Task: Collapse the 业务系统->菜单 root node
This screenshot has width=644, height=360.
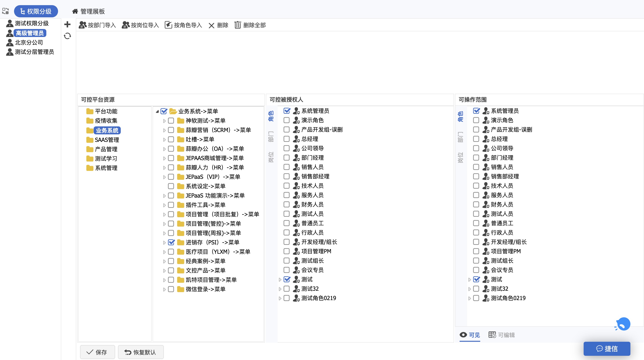Action: pyautogui.click(x=157, y=111)
